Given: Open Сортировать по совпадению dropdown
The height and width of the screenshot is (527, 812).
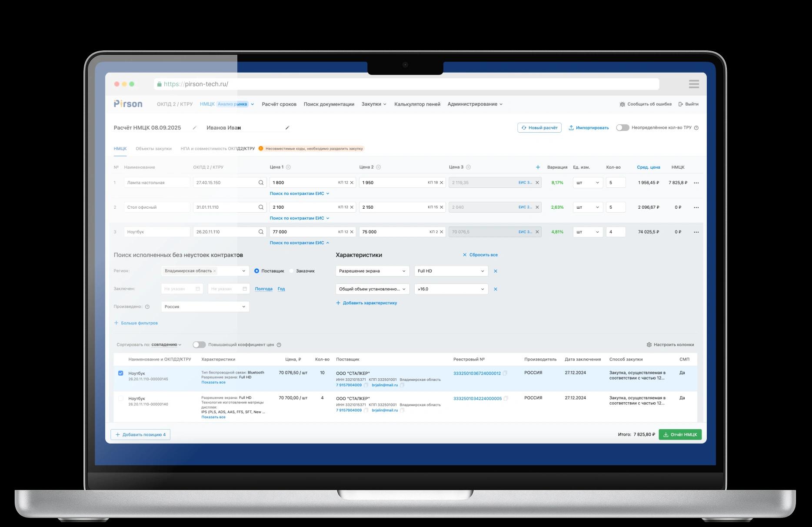Looking at the screenshot, I should tap(166, 345).
